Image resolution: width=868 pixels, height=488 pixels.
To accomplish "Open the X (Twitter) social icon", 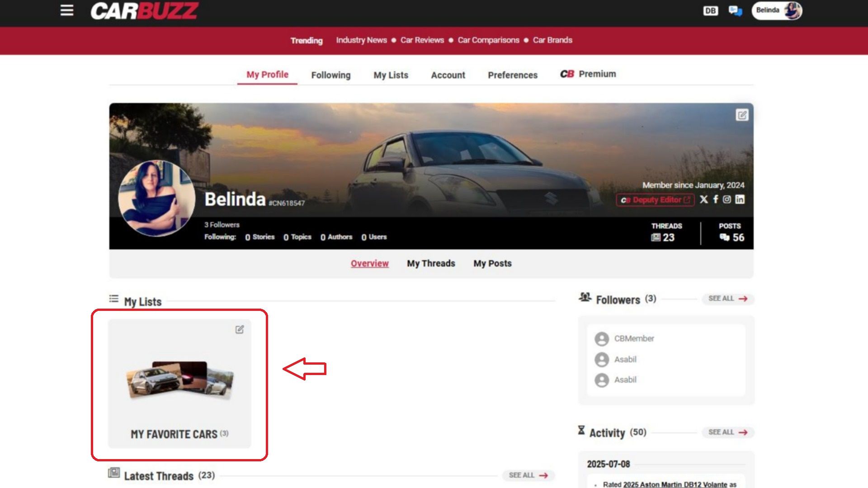I will click(x=704, y=199).
